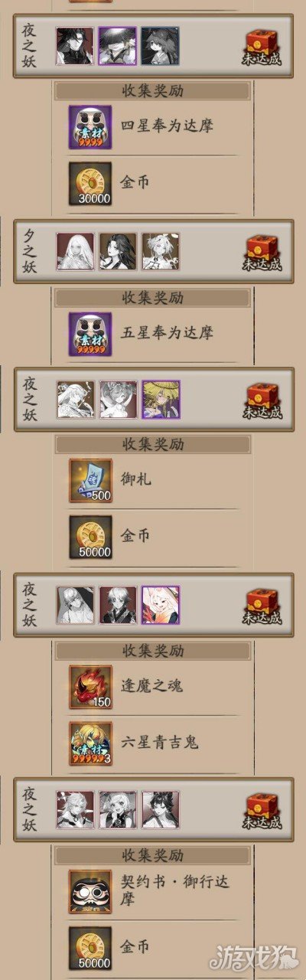
Task: Select the middle portrait in 夕之妖 row
Action: tap(118, 251)
